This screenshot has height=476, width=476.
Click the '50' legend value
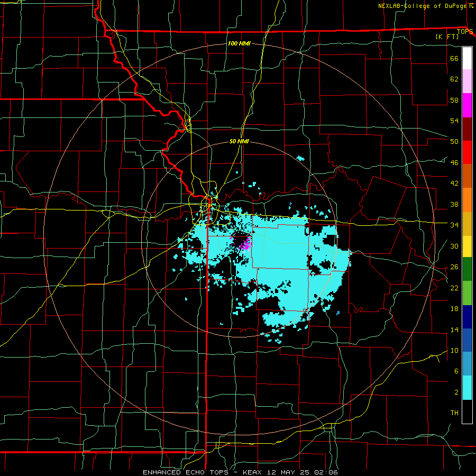click(x=454, y=142)
